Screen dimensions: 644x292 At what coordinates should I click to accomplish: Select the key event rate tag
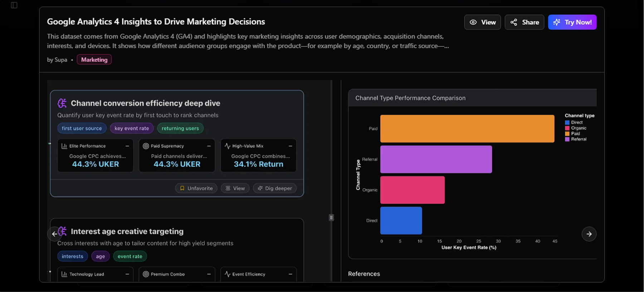point(132,128)
